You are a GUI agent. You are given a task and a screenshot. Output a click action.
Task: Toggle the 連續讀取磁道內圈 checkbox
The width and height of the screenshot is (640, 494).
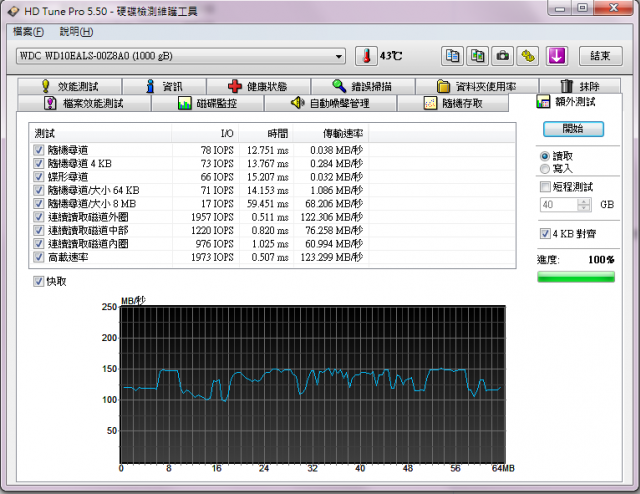38,244
